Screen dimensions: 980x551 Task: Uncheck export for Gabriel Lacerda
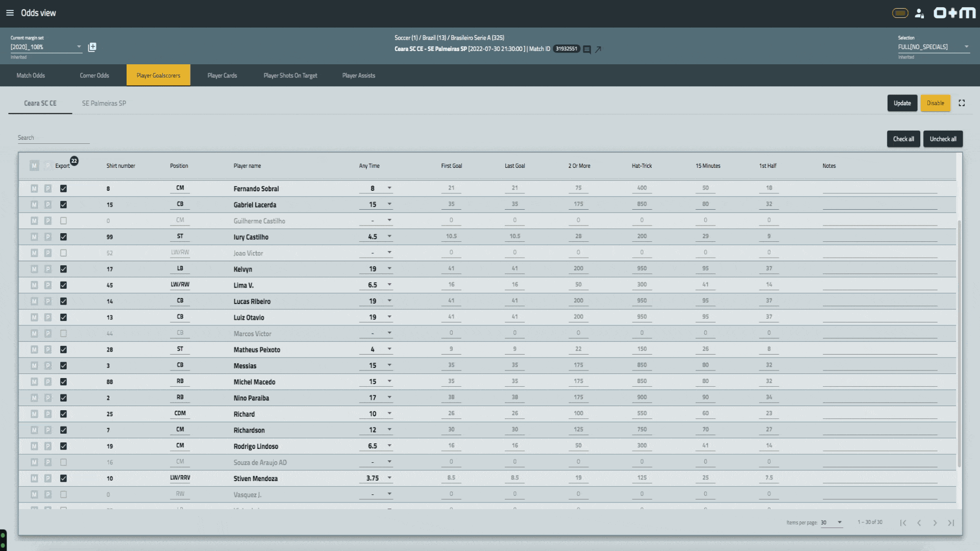(63, 205)
